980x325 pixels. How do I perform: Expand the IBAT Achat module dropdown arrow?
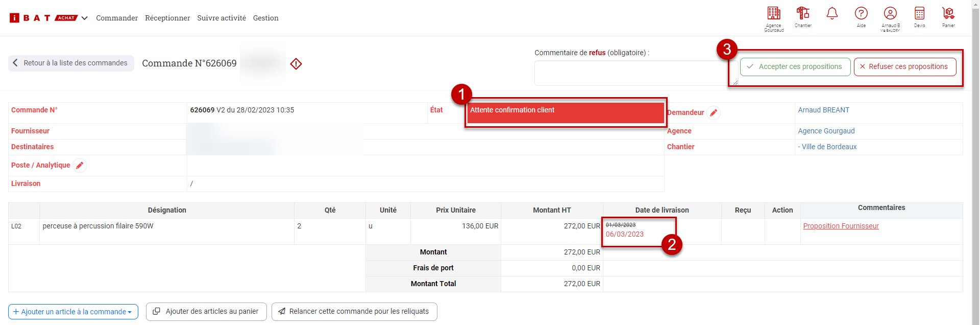(85, 18)
